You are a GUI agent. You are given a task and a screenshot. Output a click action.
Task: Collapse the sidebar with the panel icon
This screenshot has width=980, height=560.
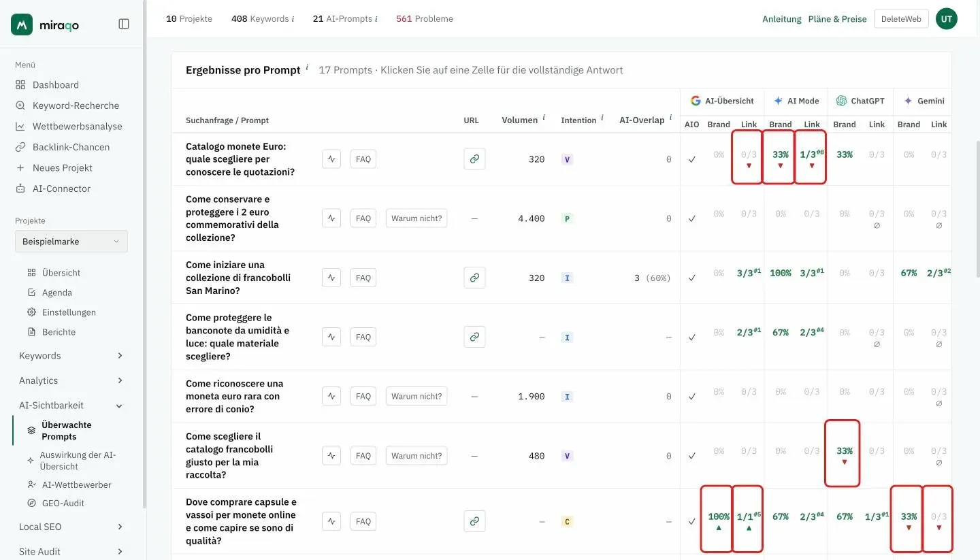pos(124,24)
